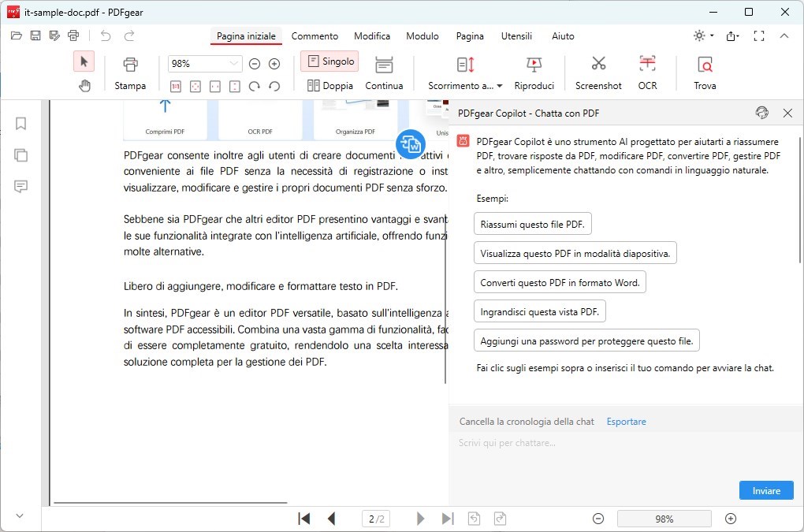Focus the 'Scrivi qui per chattare...' chat input
The width and height of the screenshot is (804, 532).
624,456
